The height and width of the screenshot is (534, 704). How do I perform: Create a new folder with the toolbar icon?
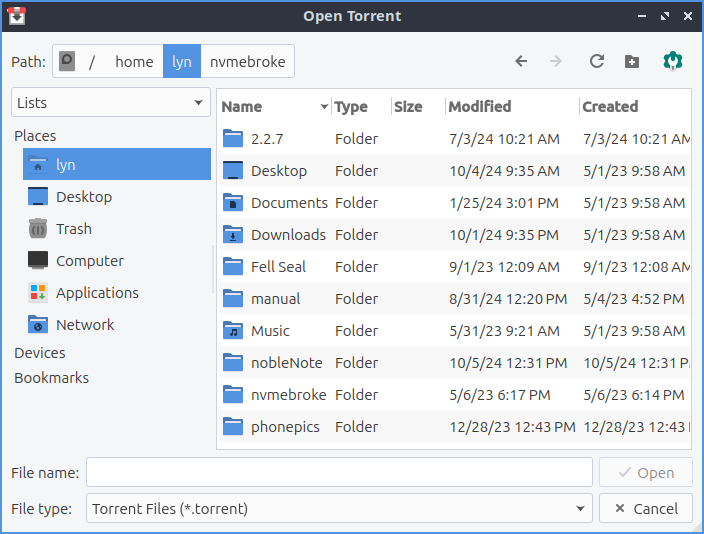coord(632,61)
